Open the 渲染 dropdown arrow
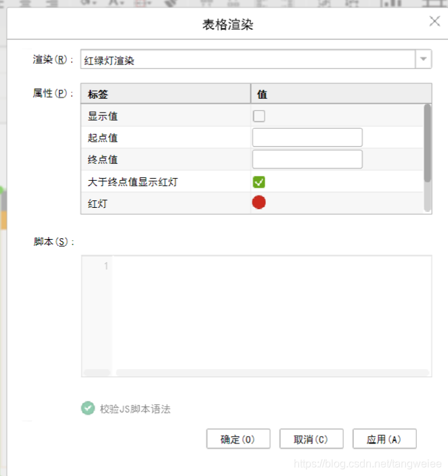 point(424,59)
